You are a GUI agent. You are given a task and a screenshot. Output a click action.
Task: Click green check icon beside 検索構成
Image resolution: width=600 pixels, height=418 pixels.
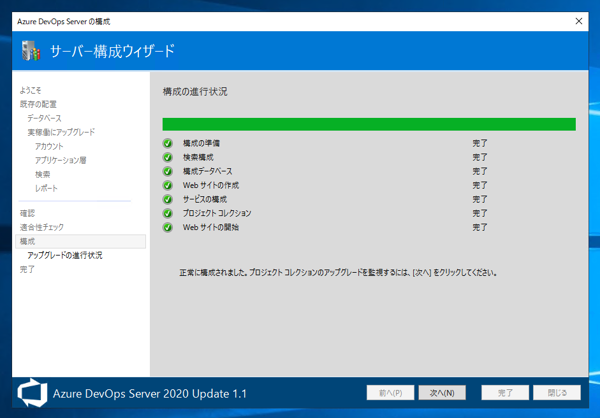[x=168, y=157]
